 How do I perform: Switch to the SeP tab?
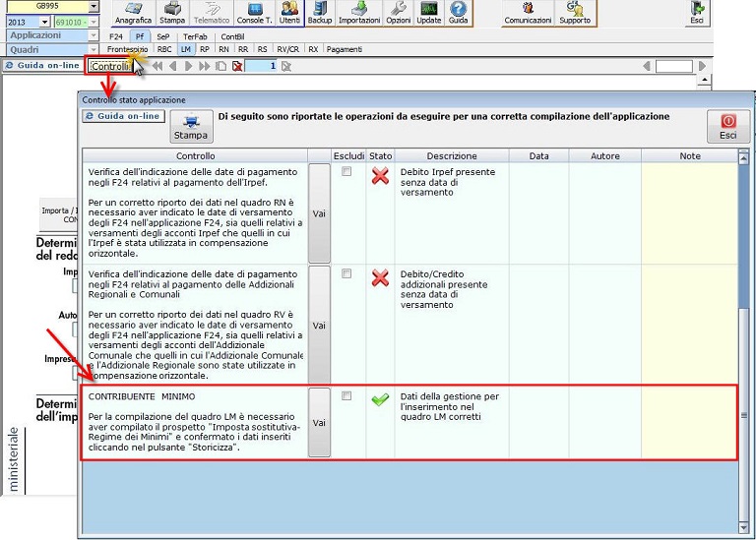click(x=163, y=36)
